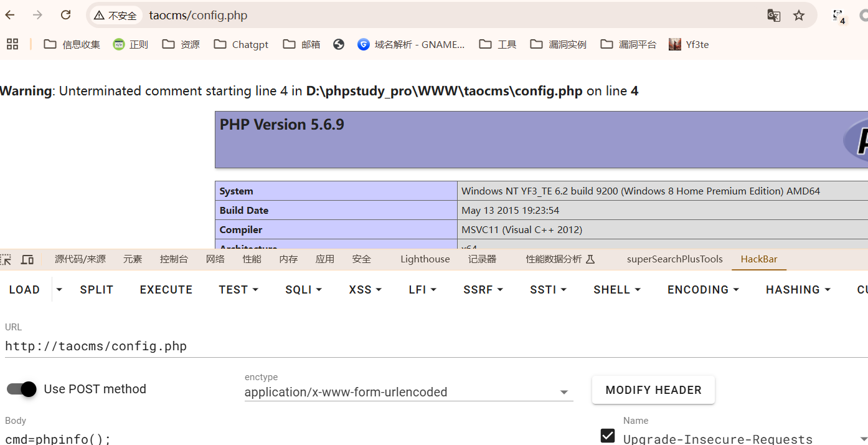Open the 工具 bookmark folder
Viewport: 868px width, 445px height.
click(498, 44)
